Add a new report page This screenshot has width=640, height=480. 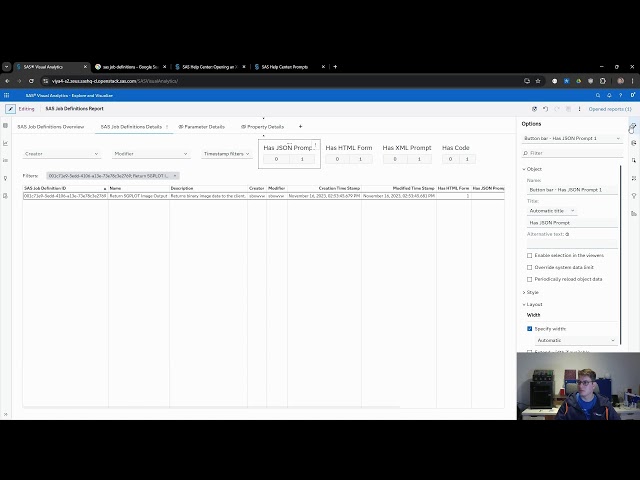click(x=300, y=127)
